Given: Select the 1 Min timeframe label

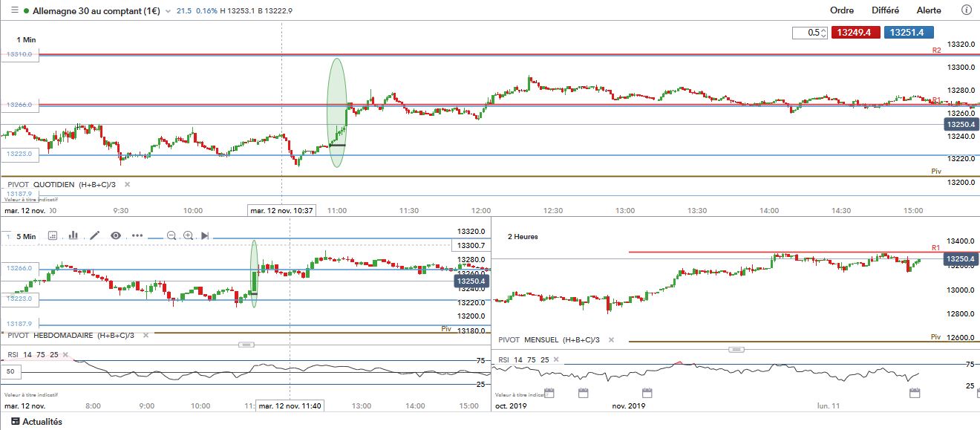Looking at the screenshot, I should (x=26, y=39).
